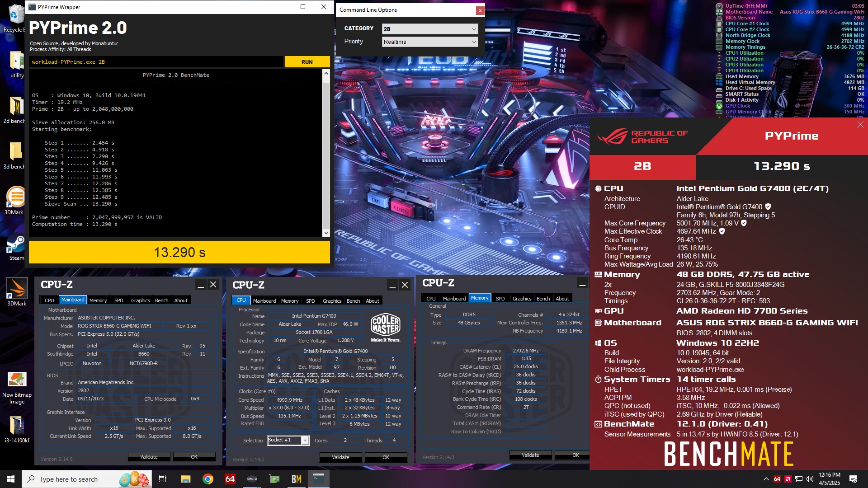Click the yellow 13.290 s result bar

(179, 252)
